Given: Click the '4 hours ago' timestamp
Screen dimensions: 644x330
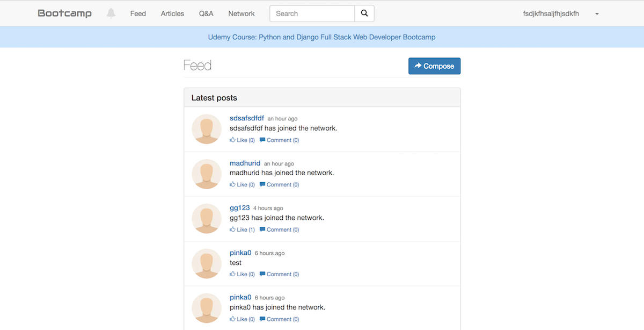Looking at the screenshot, I should 268,208.
